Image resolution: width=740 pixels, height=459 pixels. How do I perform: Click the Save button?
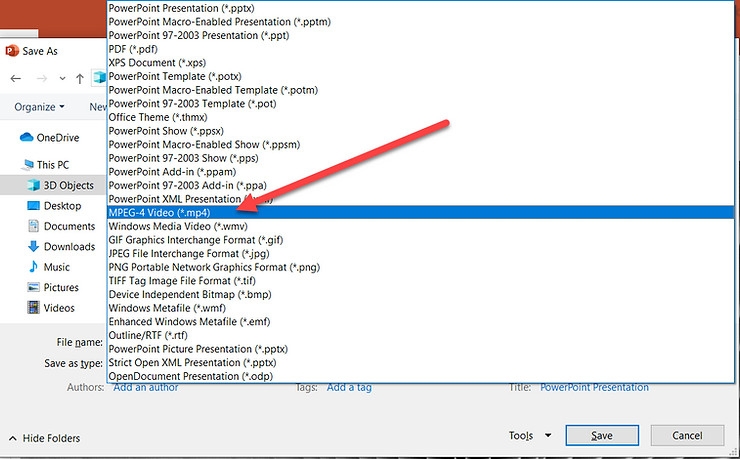click(602, 435)
